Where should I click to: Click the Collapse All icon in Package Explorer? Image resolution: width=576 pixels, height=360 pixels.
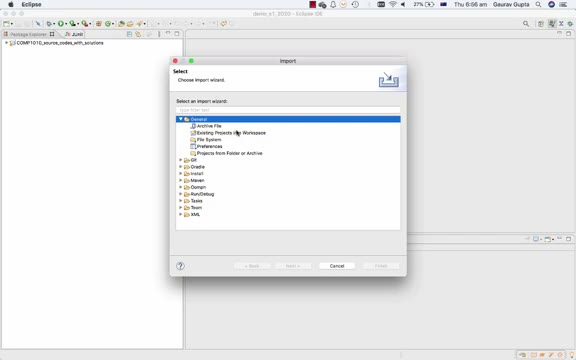point(129,34)
